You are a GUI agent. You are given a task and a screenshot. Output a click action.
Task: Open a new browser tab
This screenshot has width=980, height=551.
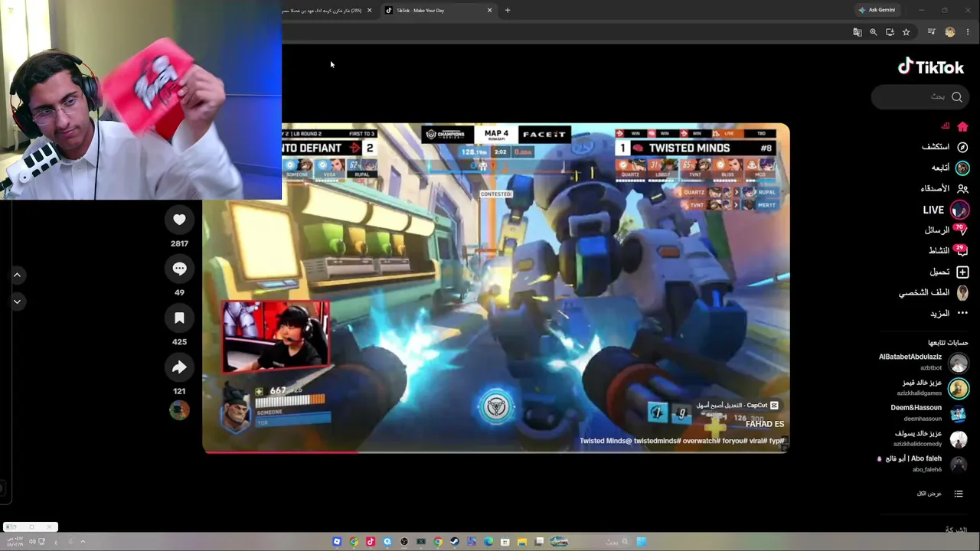(x=508, y=11)
